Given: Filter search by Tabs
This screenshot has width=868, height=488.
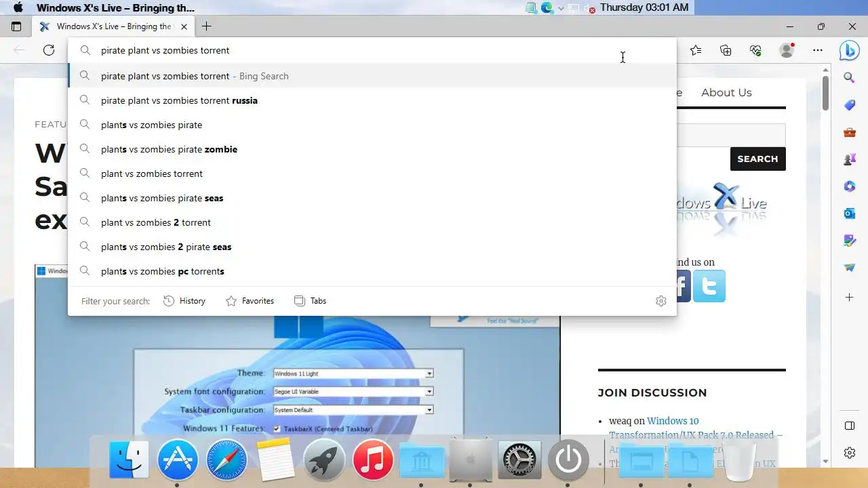Looking at the screenshot, I should click(310, 301).
